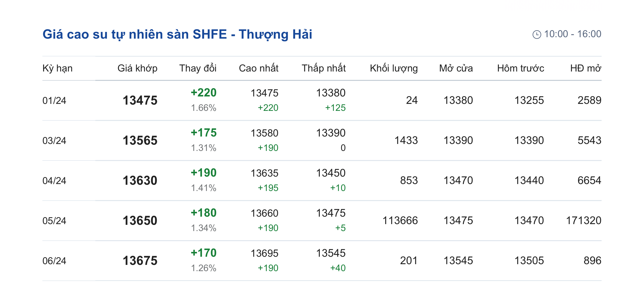
Task: Click the Hôm trước column header
Action: tap(520, 68)
